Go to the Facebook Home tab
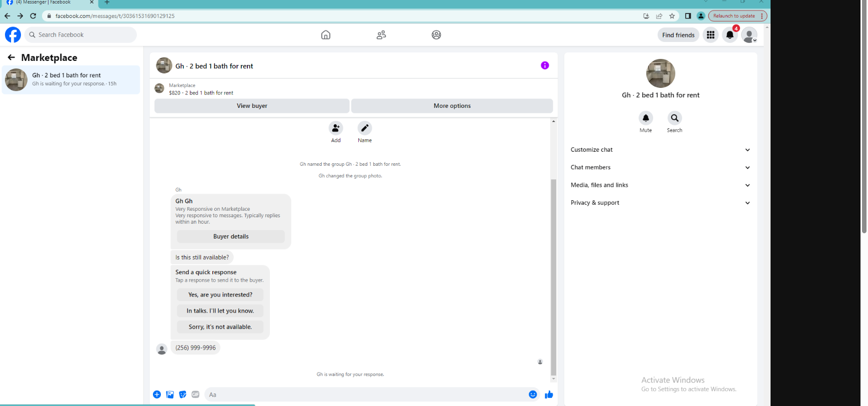 point(326,35)
